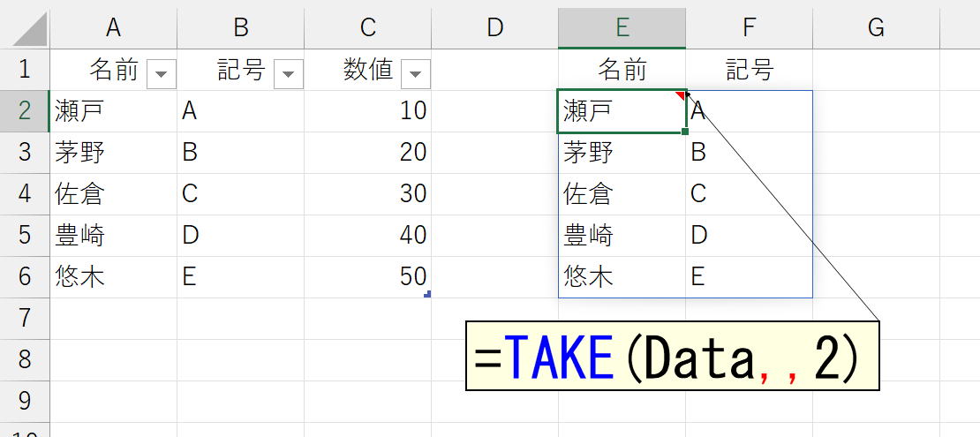Click cell A5 containing 豊崎
Image resolution: width=980 pixels, height=437 pixels.
114,236
